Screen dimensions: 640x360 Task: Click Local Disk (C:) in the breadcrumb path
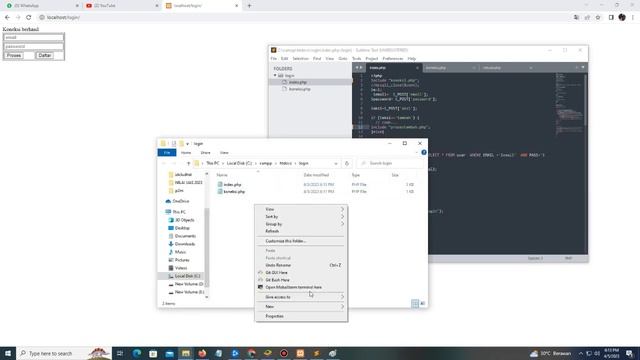pyautogui.click(x=240, y=163)
